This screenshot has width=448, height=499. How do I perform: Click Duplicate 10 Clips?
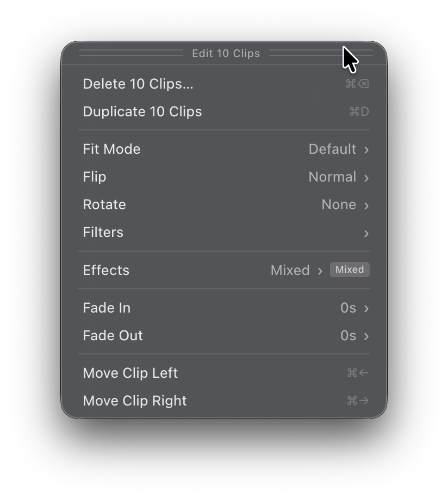[x=142, y=111]
